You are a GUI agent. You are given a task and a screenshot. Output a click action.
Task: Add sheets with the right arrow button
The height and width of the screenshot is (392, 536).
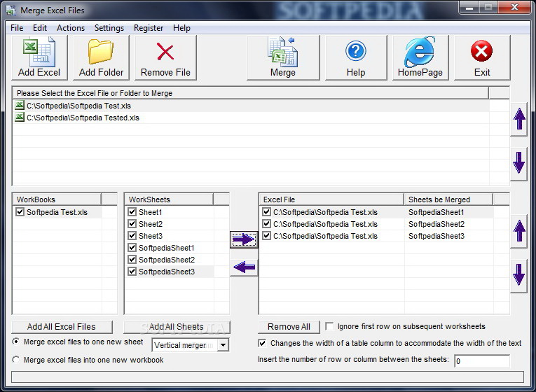pyautogui.click(x=244, y=239)
